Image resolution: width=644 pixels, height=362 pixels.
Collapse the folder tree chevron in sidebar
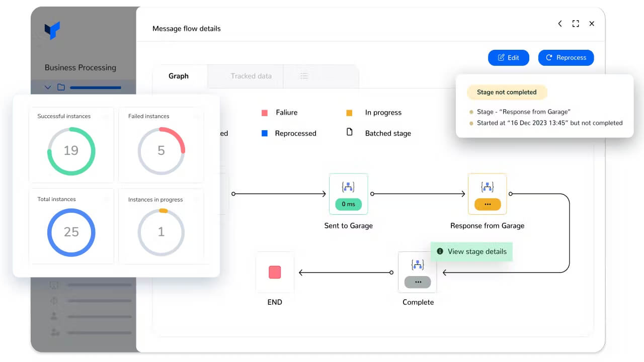pyautogui.click(x=48, y=87)
